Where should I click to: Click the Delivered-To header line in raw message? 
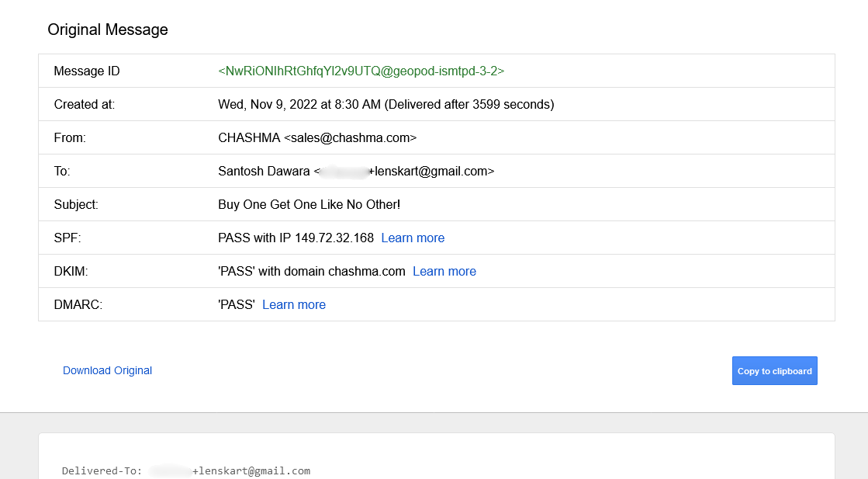point(186,470)
